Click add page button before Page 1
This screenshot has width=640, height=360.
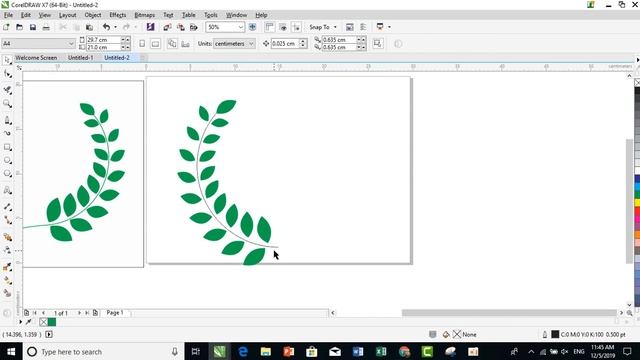pos(26,313)
